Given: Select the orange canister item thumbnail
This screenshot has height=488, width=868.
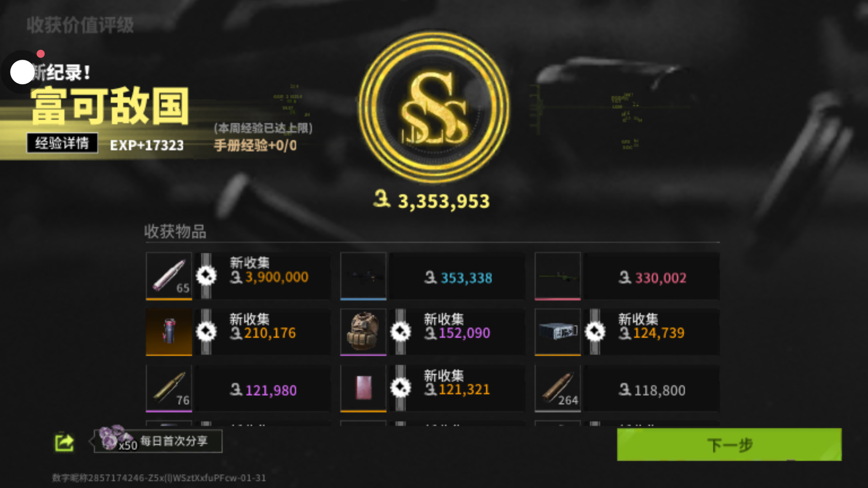Looking at the screenshot, I should pyautogui.click(x=169, y=332).
